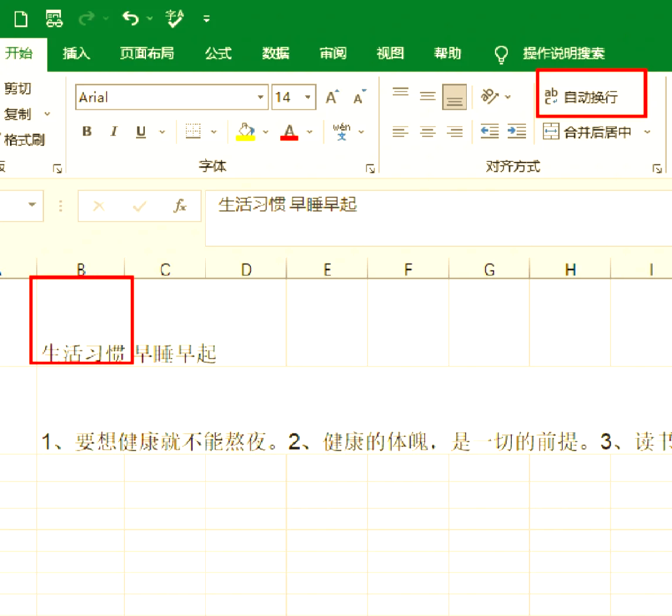Click the decrease font size icon
The width and height of the screenshot is (672, 616).
pyautogui.click(x=359, y=97)
